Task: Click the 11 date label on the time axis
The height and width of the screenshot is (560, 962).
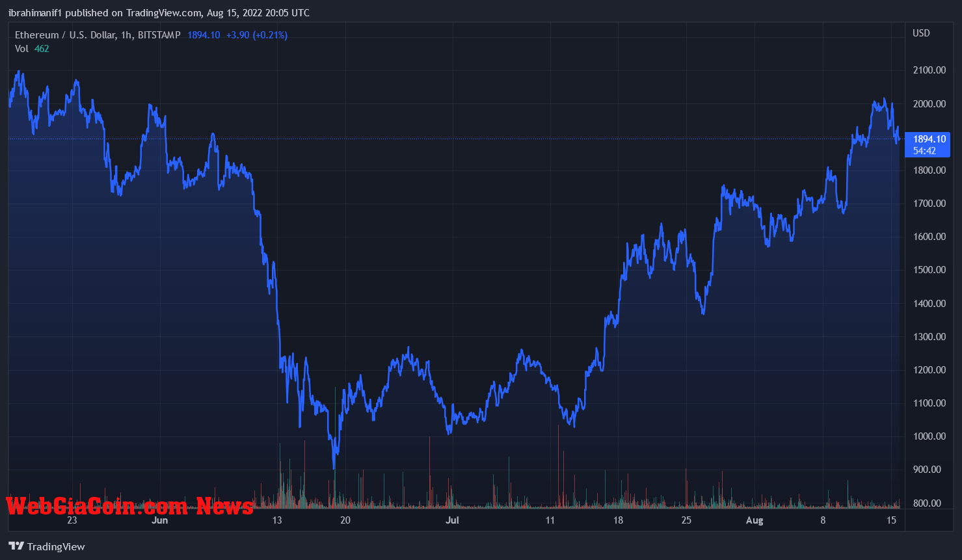Action: click(x=550, y=520)
